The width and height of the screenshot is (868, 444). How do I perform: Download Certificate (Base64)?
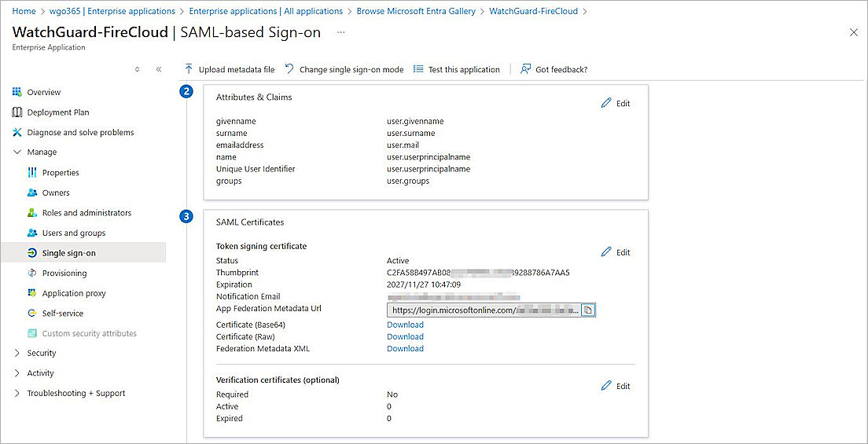point(405,325)
